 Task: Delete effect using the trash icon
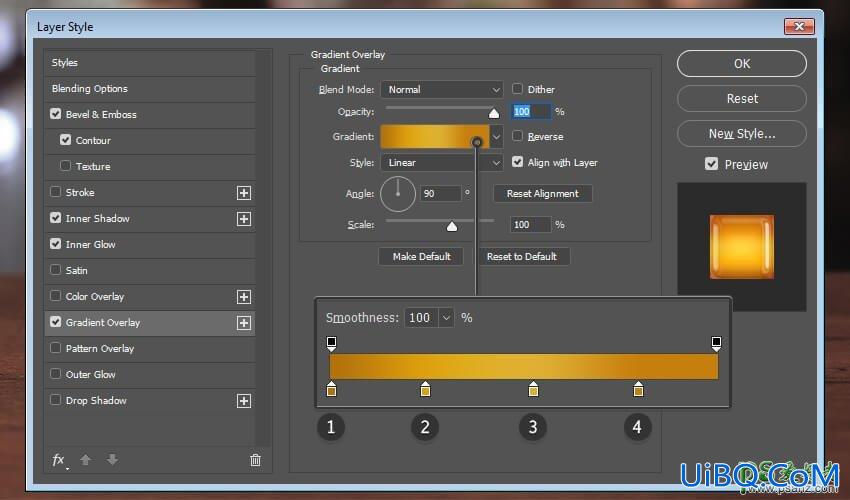[x=255, y=460]
